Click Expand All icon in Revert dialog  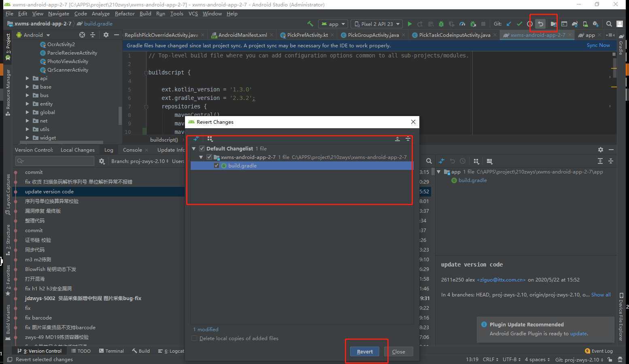click(397, 139)
